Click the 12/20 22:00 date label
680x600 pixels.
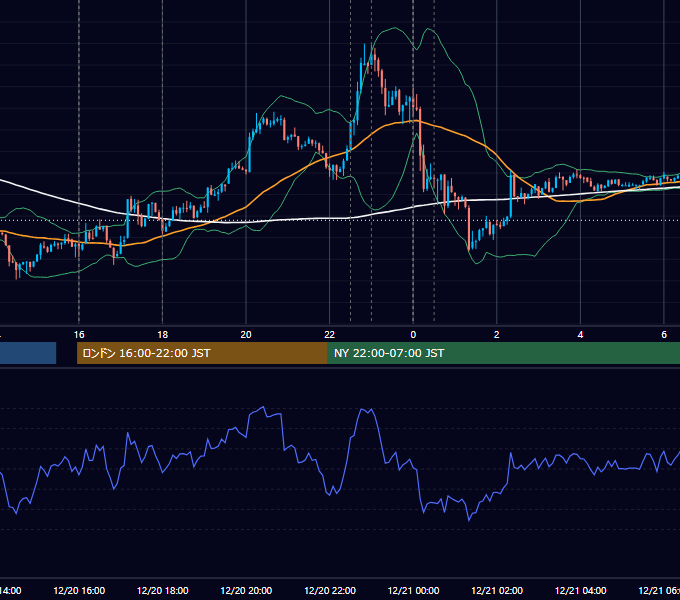pos(330,590)
